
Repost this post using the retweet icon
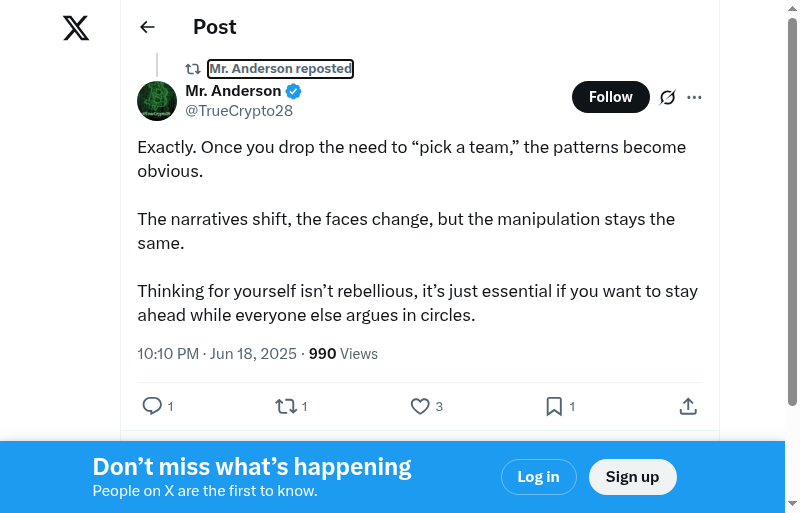286,406
